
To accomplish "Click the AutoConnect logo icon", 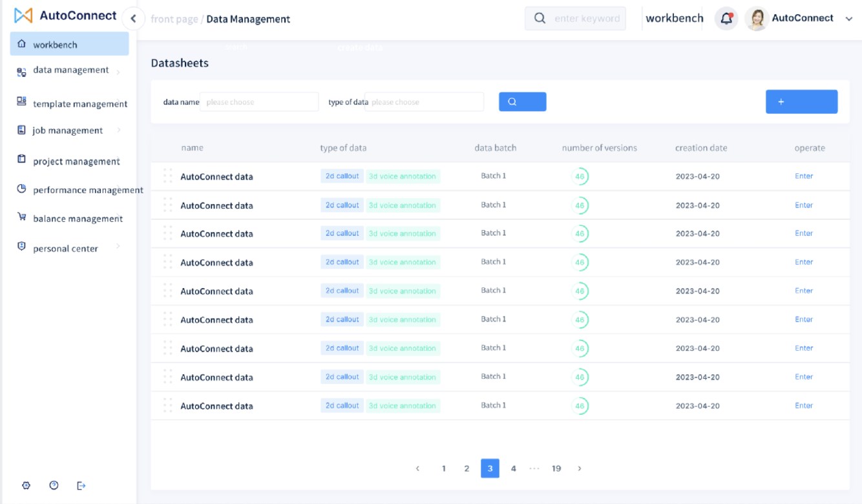I will click(x=23, y=16).
